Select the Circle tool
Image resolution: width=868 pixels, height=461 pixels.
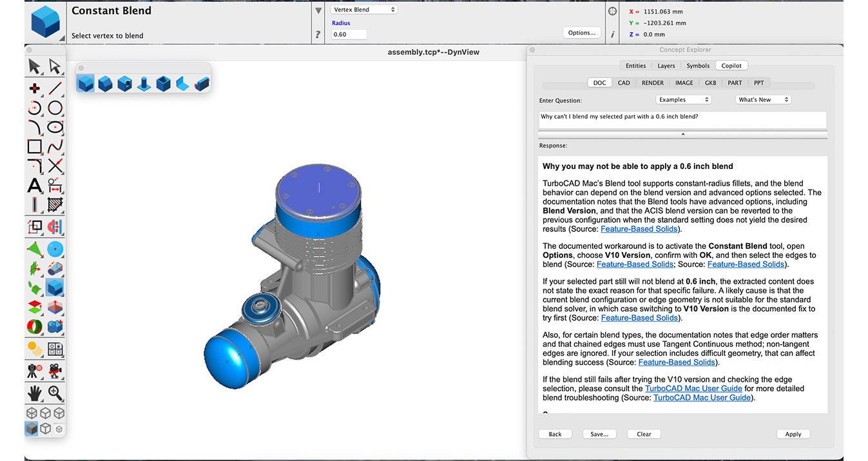[55, 108]
